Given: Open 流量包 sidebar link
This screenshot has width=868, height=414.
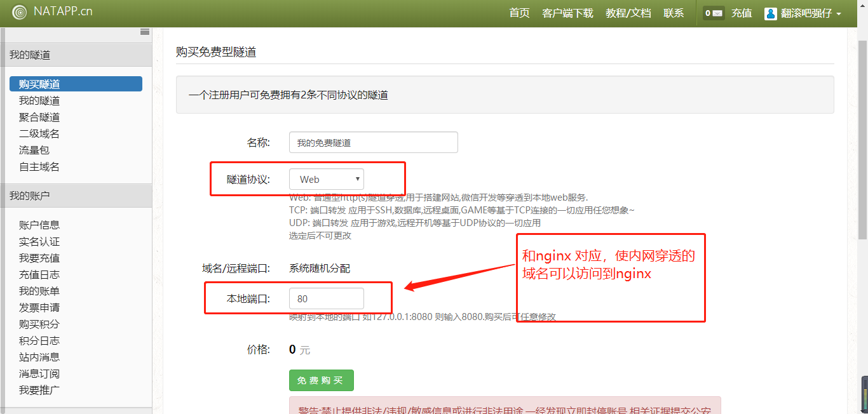Looking at the screenshot, I should [34, 150].
